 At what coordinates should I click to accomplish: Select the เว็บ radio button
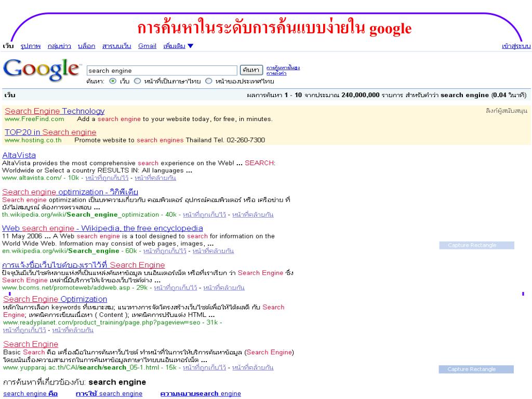(x=113, y=81)
